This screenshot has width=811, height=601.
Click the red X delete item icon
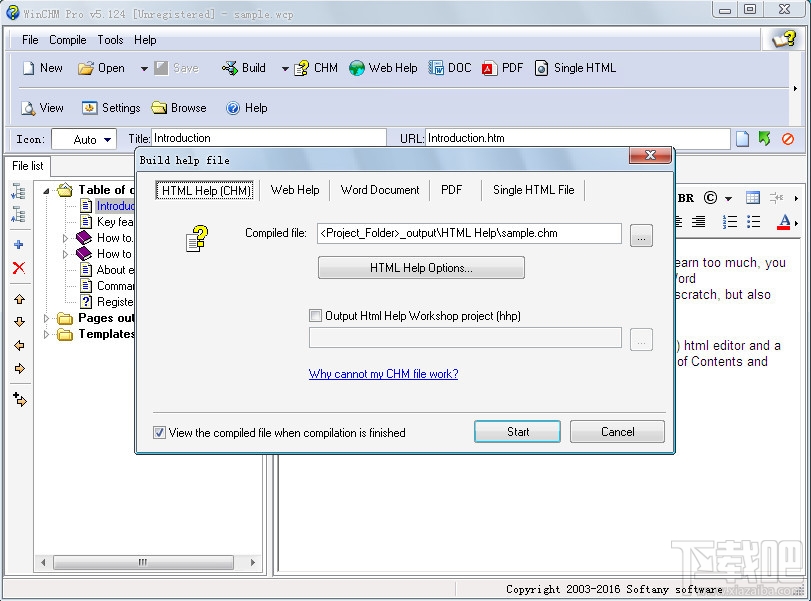pos(19,268)
